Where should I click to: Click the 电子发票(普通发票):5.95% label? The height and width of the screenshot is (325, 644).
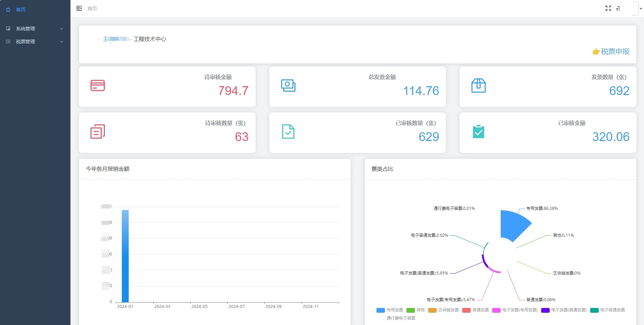(x=424, y=273)
